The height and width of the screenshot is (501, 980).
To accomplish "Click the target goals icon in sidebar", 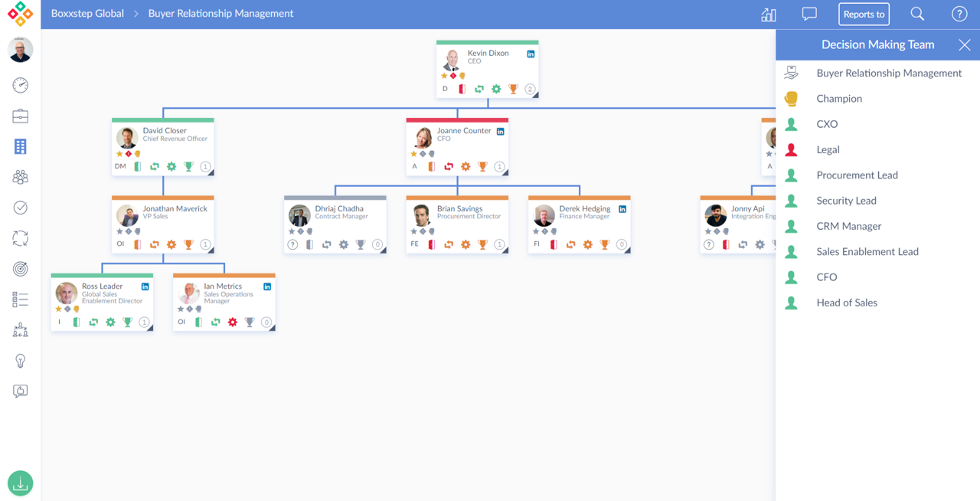I will click(x=21, y=269).
